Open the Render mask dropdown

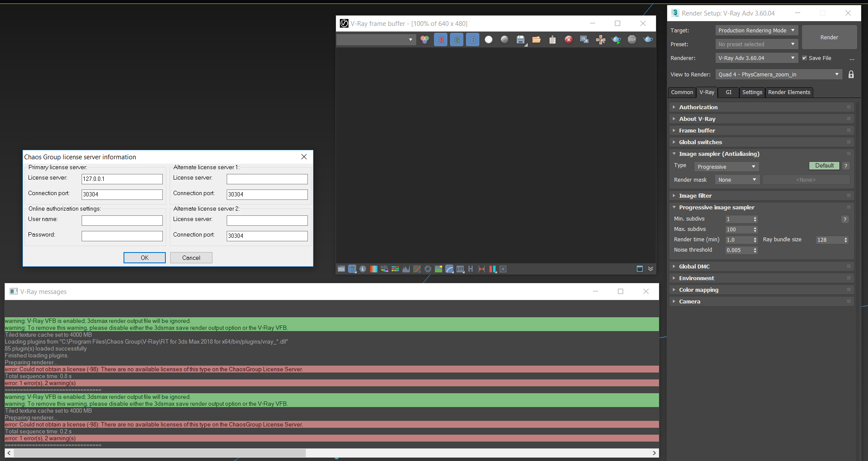point(737,180)
